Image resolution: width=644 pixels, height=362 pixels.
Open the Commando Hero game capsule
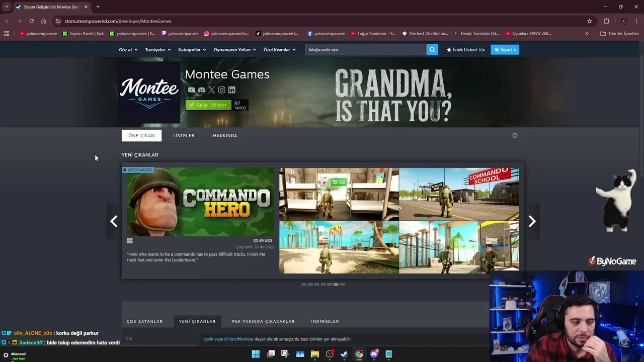pos(200,202)
